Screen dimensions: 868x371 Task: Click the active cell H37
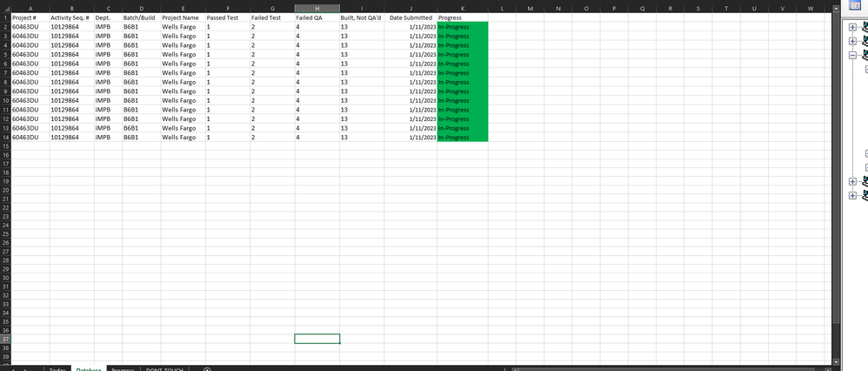click(317, 339)
